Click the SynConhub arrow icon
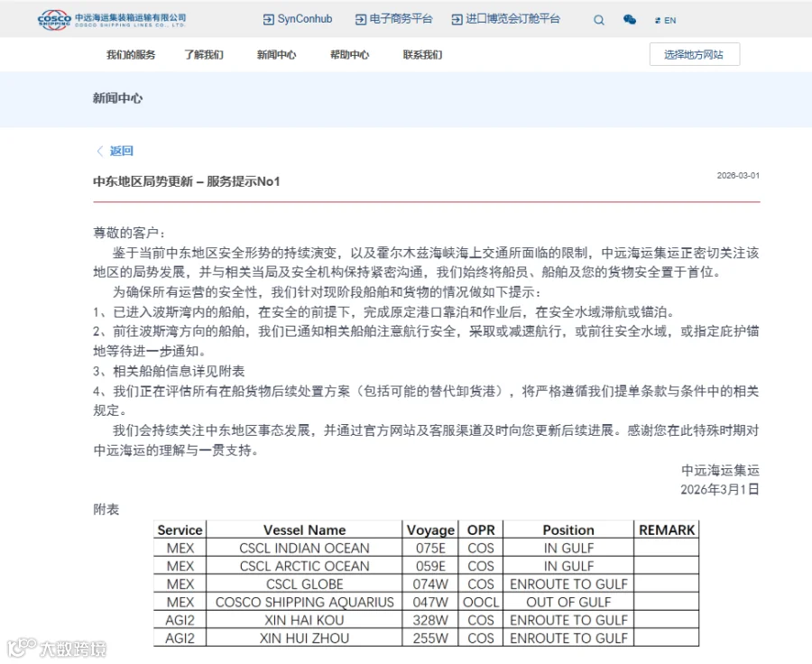Screen dimensions: 812x664 click(x=268, y=20)
